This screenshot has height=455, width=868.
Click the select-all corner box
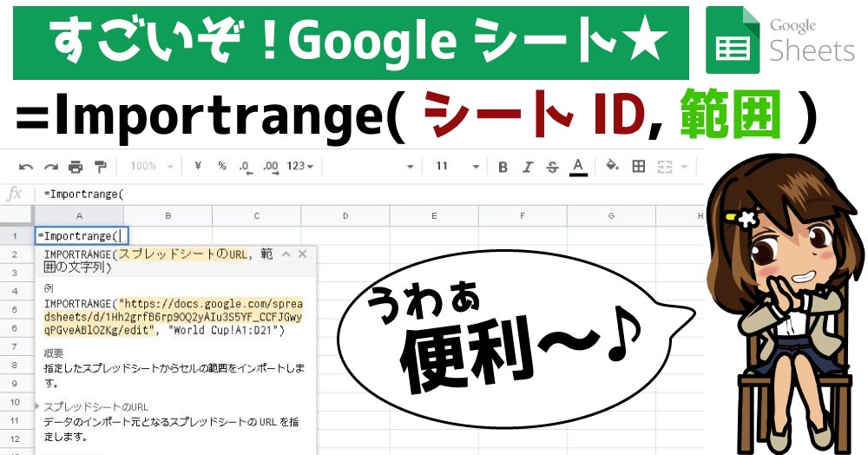[x=16, y=216]
